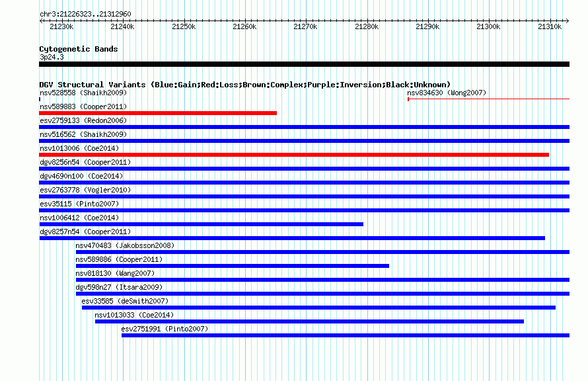Select the blue nsv589886 gain bar
The image size is (588, 381).
click(x=233, y=266)
